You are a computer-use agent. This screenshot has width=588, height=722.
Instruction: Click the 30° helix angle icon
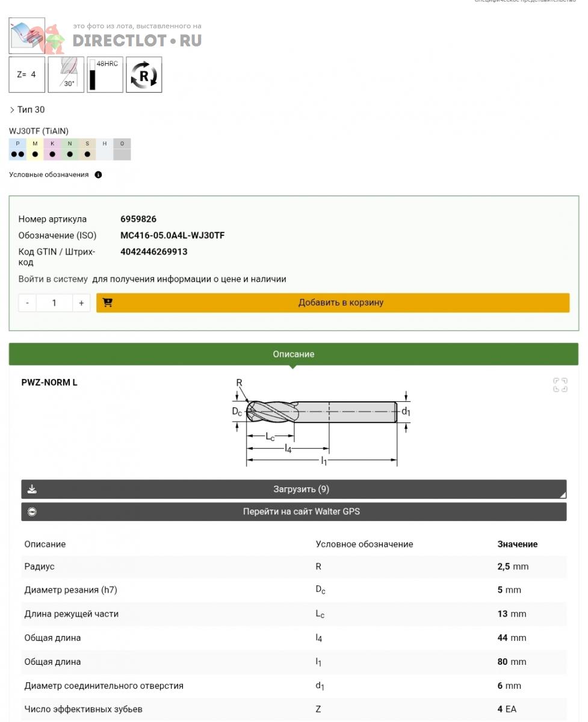[66, 75]
